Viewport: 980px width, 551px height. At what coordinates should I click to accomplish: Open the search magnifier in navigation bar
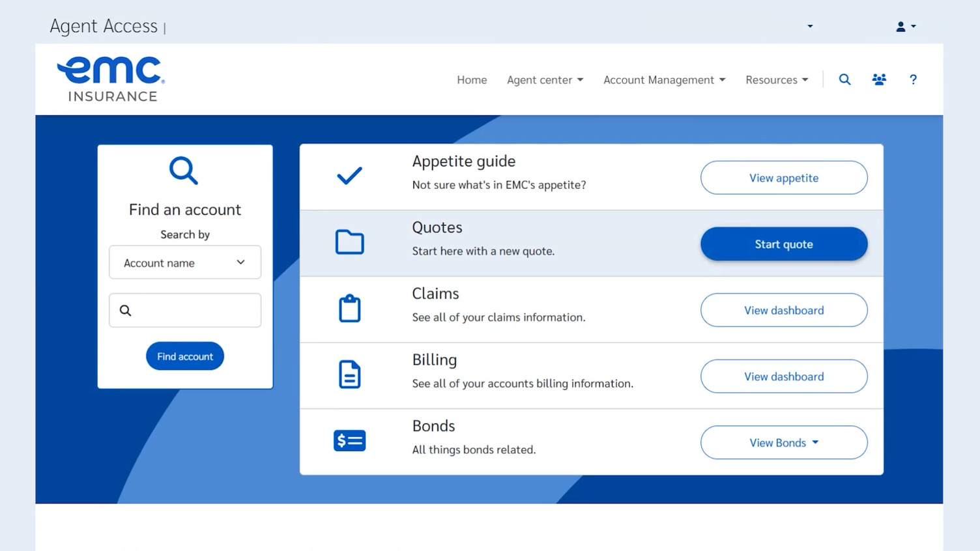[844, 79]
